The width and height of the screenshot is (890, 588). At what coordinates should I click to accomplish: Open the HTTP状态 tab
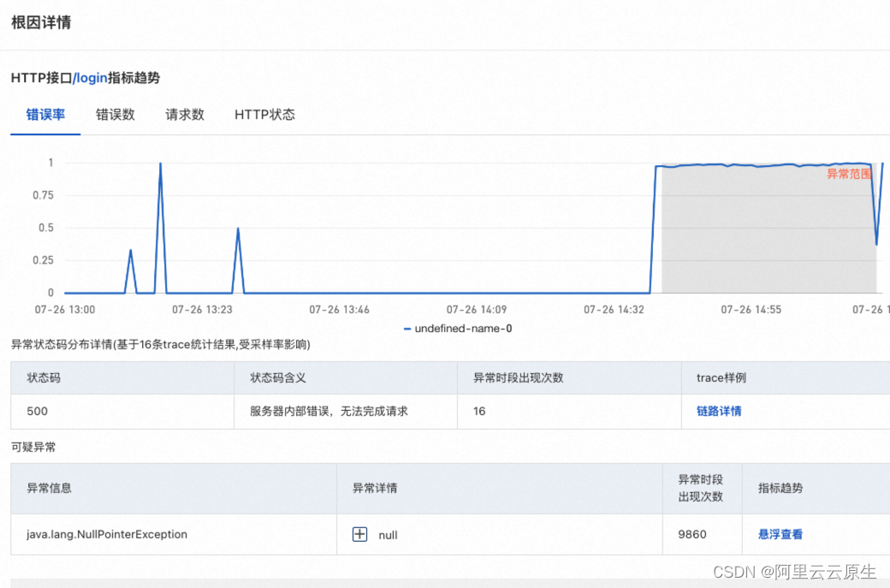coord(264,115)
